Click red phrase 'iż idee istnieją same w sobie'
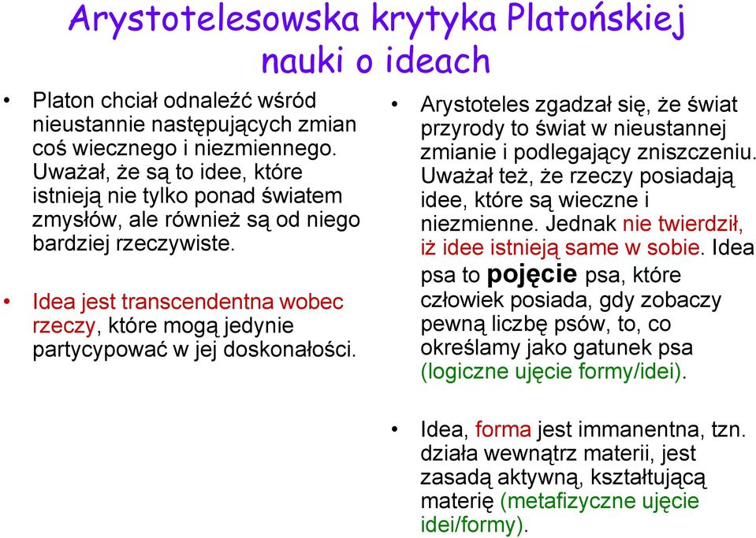756x538 pixels. coord(560,248)
